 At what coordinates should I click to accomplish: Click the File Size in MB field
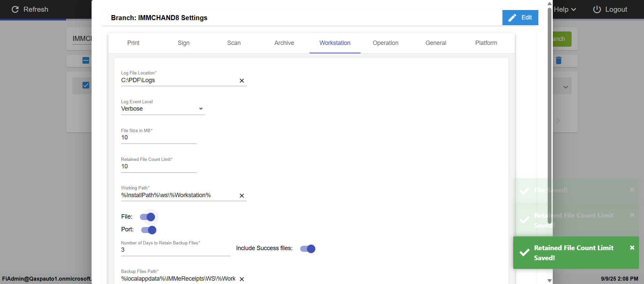pyautogui.click(x=158, y=138)
